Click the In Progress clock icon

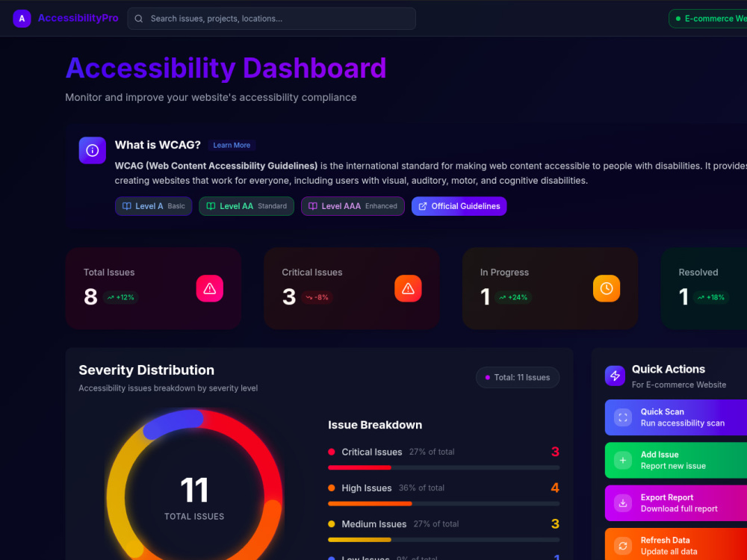[607, 288]
